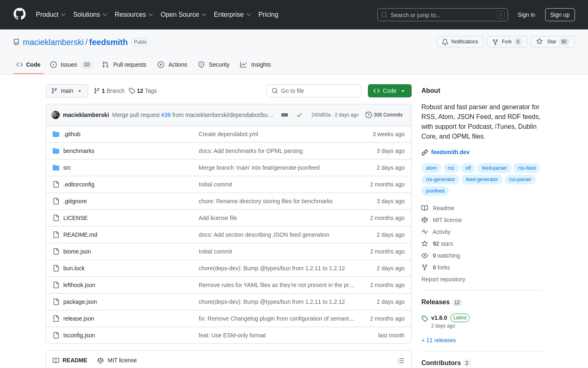Expand the Enterprise menu

point(232,15)
